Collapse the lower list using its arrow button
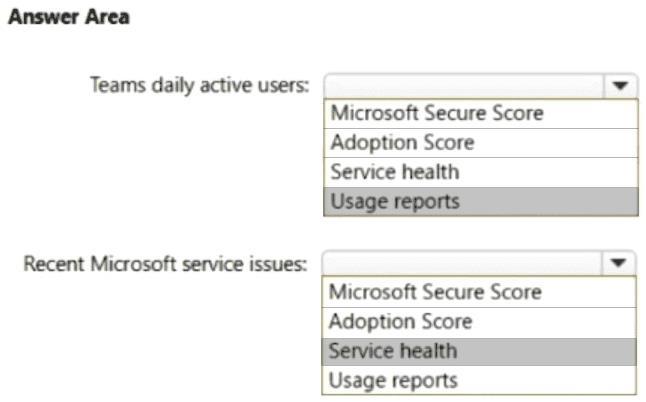 point(618,263)
